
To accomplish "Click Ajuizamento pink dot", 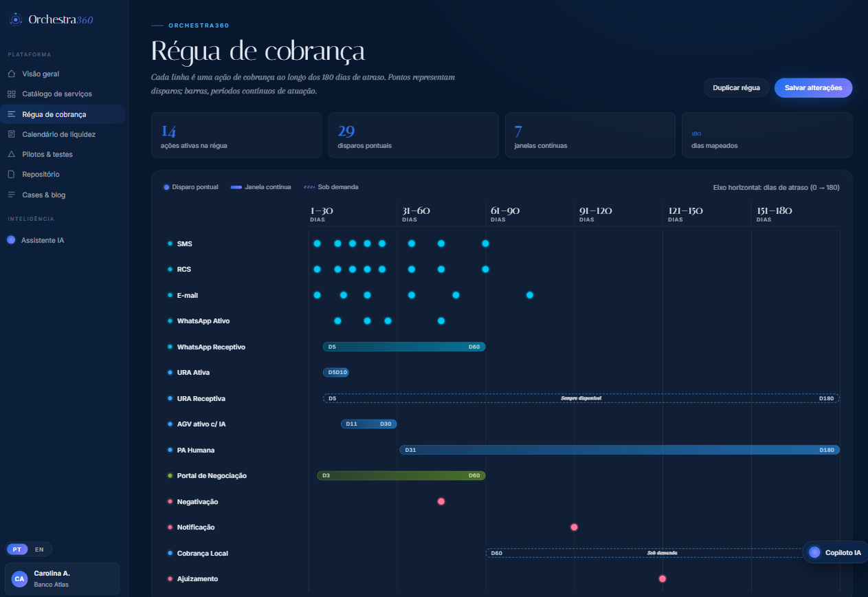I will tap(663, 579).
